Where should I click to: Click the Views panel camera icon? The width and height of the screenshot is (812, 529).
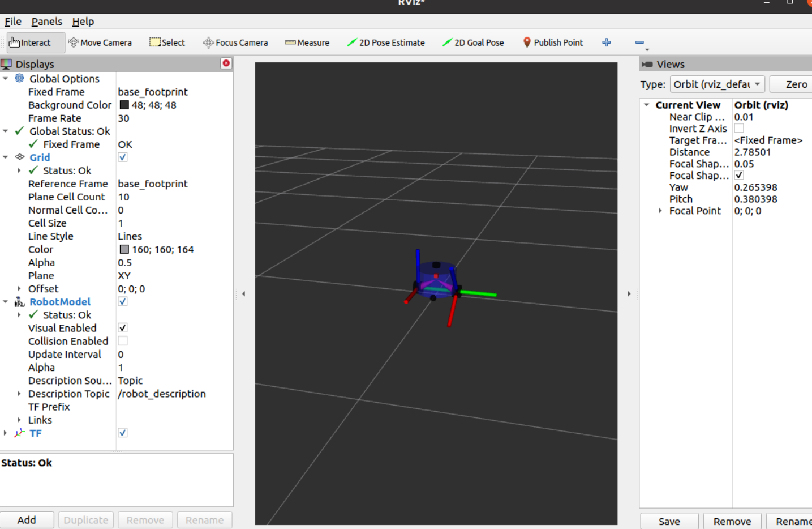[x=647, y=64]
